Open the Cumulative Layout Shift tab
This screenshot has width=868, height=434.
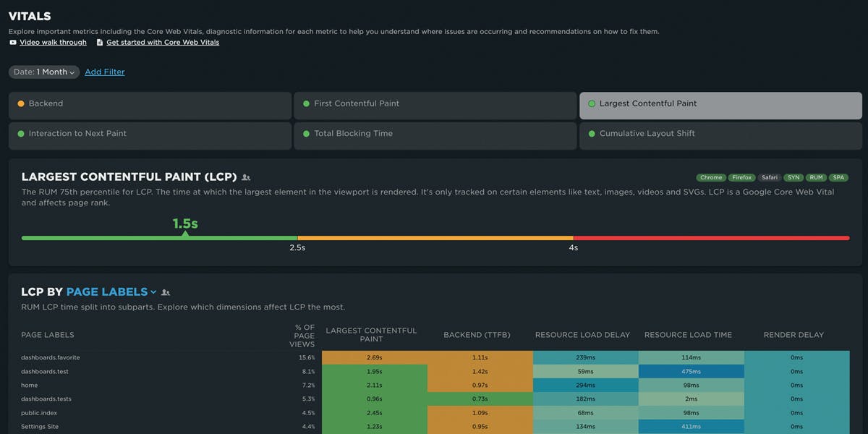coord(720,135)
